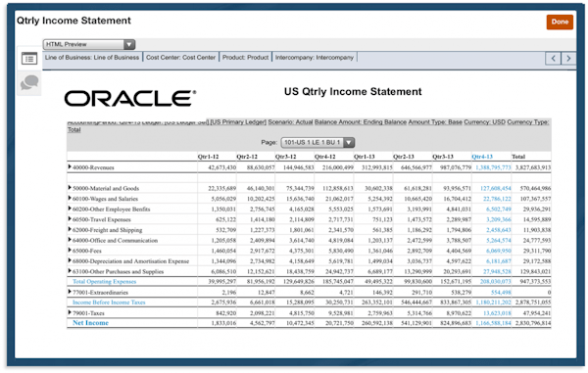Expand the 65000-Fees row
Screen dimensions: 588x373
70,250
